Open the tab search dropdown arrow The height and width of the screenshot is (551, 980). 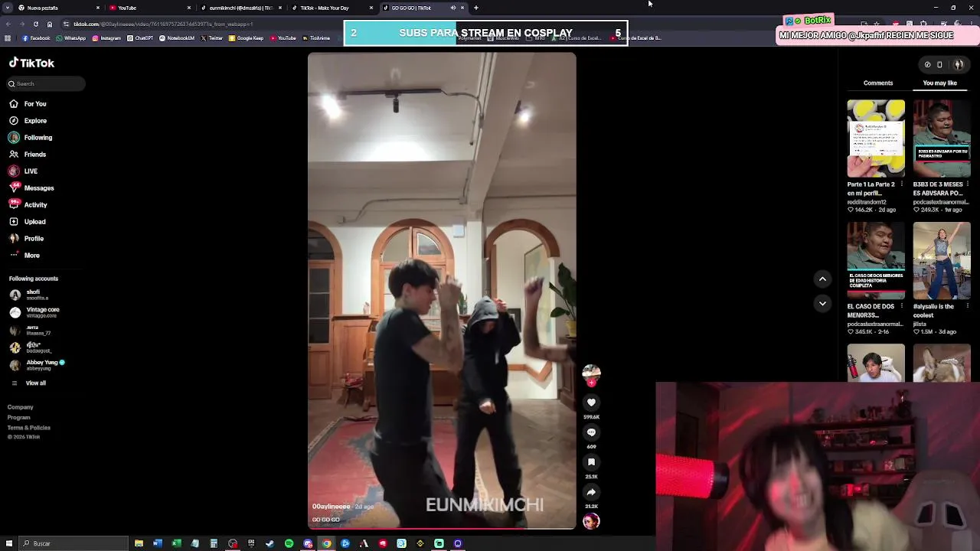(x=8, y=8)
